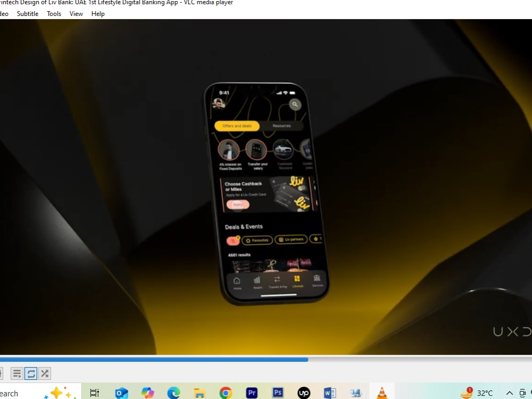Open Upwork app from the taskbar

tap(304, 393)
